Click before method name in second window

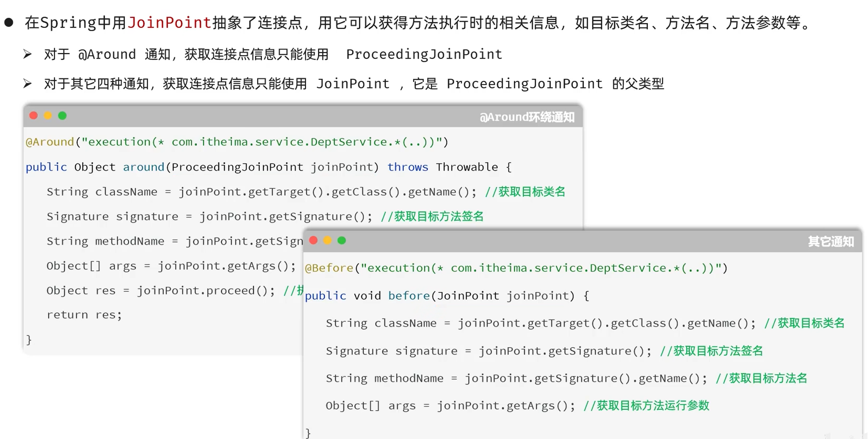[408, 296]
